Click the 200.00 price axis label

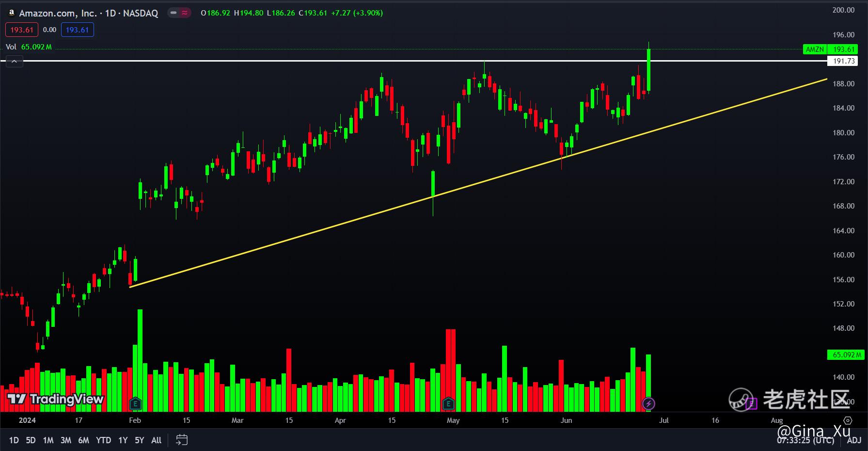[843, 10]
